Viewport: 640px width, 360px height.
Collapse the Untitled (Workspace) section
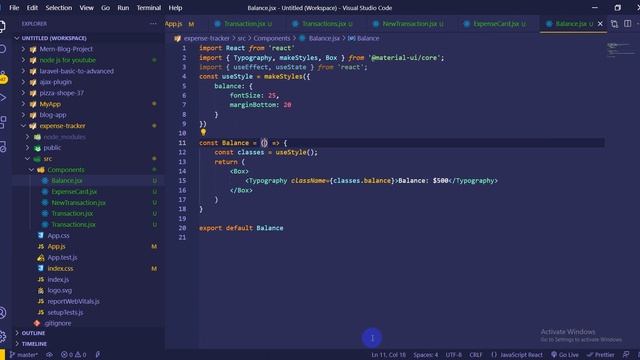pyautogui.click(x=54, y=38)
